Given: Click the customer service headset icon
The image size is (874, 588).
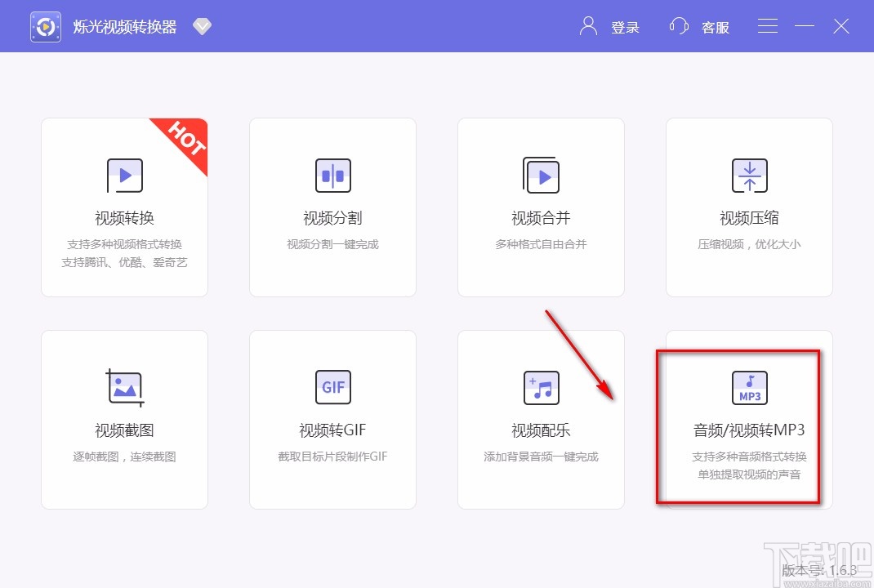Looking at the screenshot, I should point(679,25).
